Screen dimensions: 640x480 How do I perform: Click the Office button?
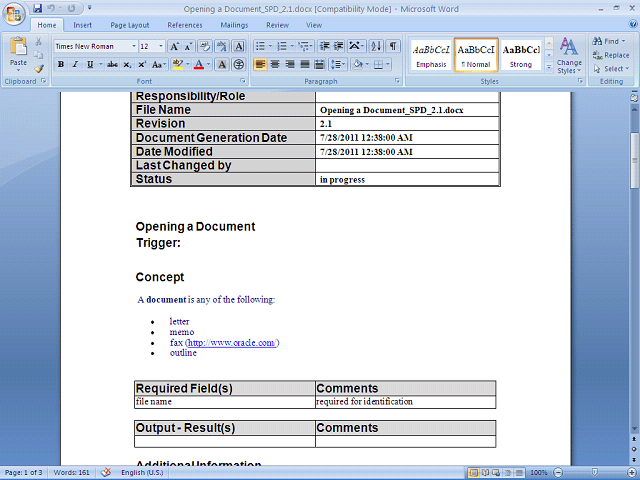(x=14, y=14)
